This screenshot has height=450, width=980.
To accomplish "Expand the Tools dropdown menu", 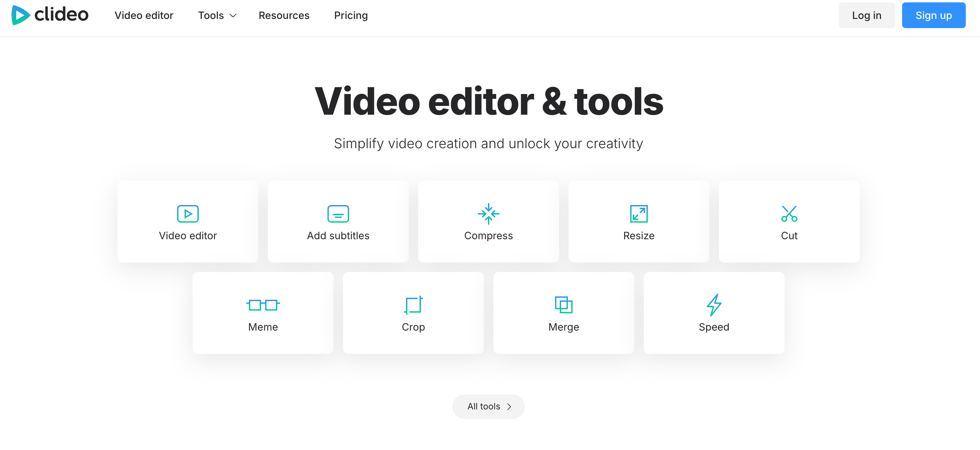I will (211, 15).
